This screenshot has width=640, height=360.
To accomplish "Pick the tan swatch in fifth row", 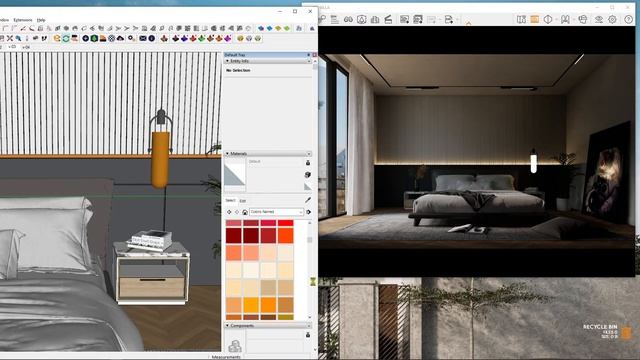I will coord(268,288).
